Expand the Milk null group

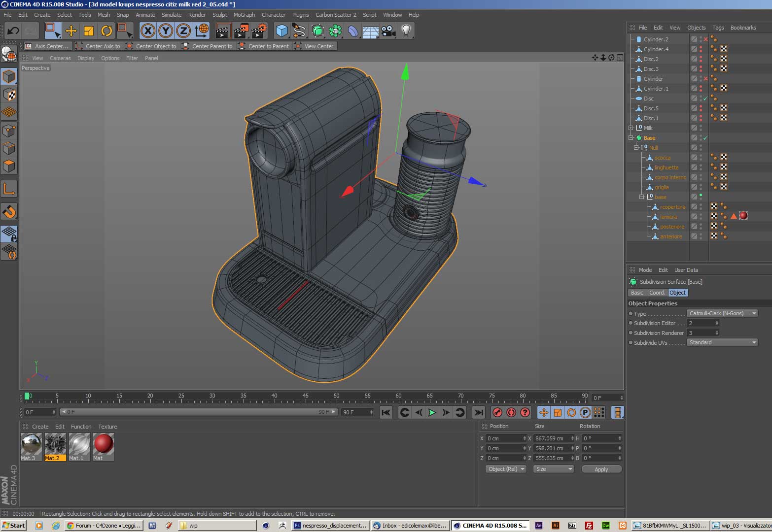click(x=631, y=128)
